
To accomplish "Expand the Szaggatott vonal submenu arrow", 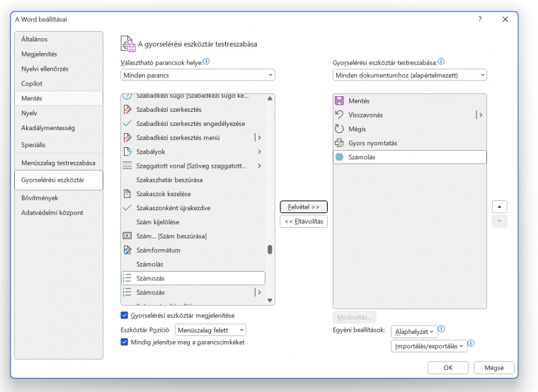I will [x=259, y=166].
